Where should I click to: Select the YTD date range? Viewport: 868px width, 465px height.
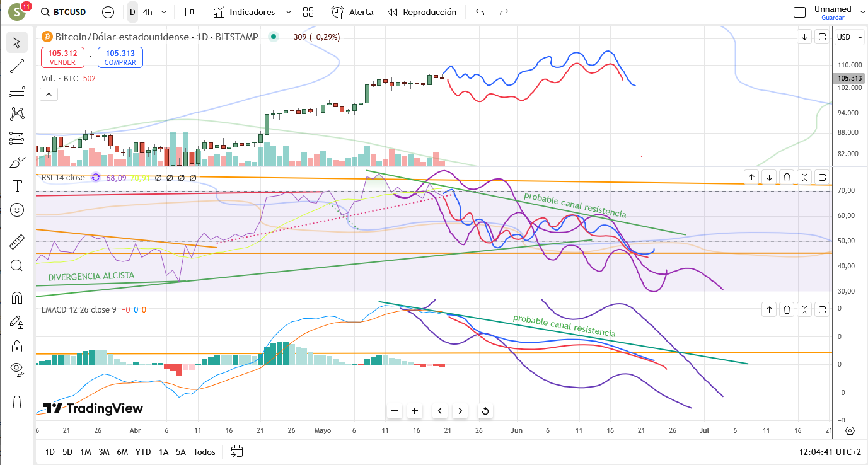pos(143,452)
